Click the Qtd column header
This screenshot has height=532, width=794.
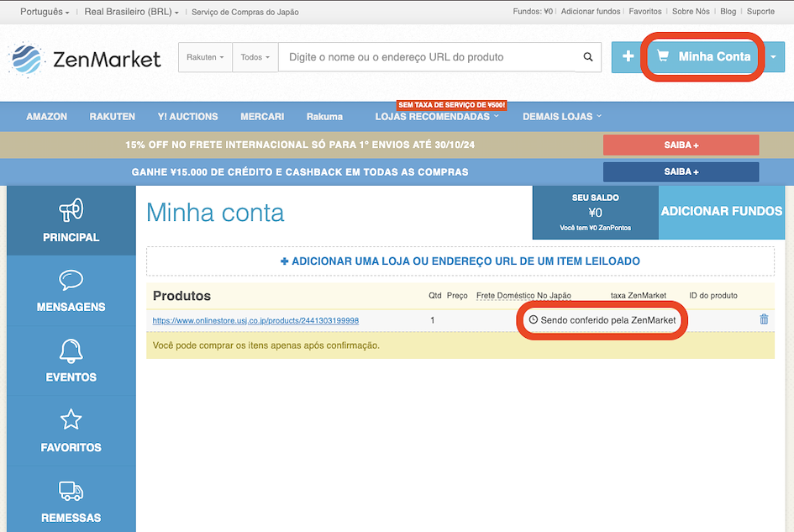pos(435,295)
